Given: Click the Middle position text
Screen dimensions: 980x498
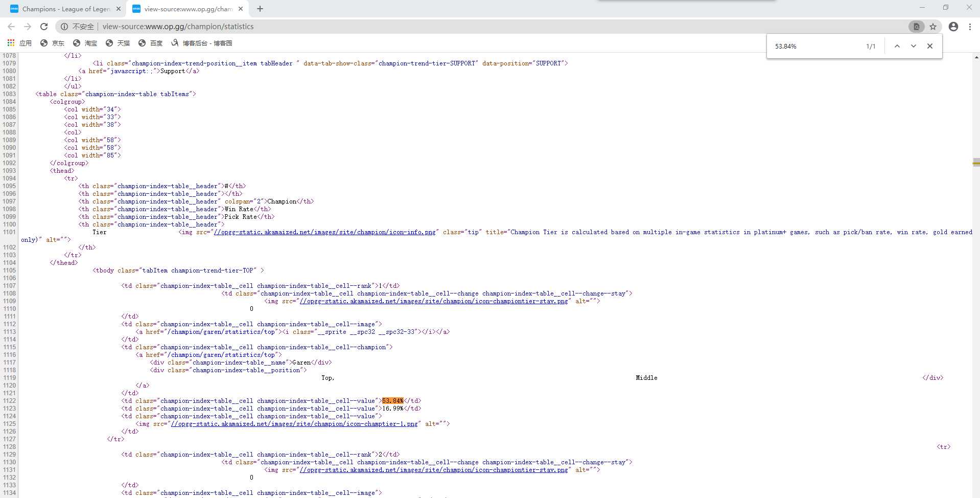Looking at the screenshot, I should tap(646, 378).
